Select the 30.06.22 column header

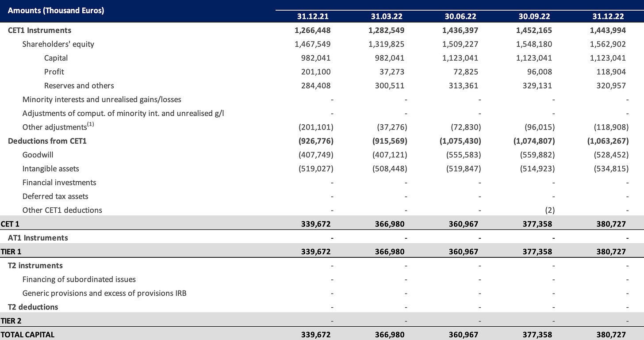click(x=460, y=16)
